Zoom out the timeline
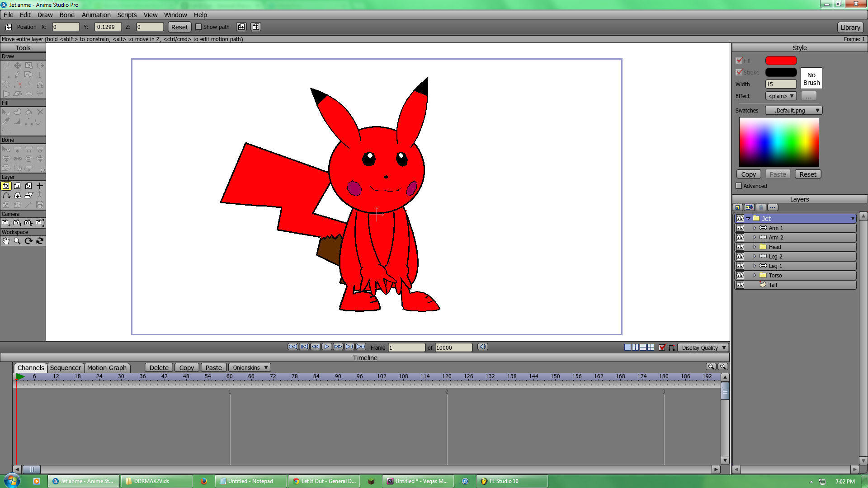Image resolution: width=868 pixels, height=488 pixels. (x=711, y=367)
